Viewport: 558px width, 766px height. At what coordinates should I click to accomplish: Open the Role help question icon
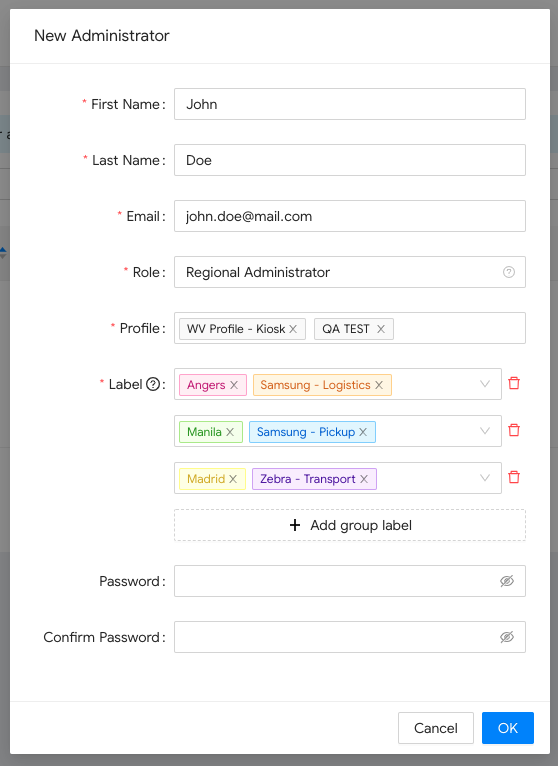tap(509, 272)
